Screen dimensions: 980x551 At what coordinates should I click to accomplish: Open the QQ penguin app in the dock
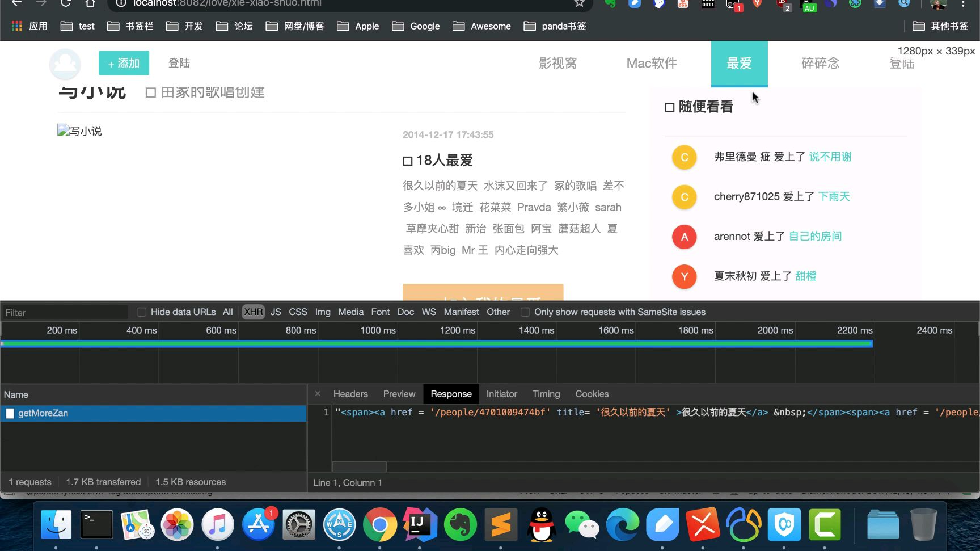tap(542, 524)
